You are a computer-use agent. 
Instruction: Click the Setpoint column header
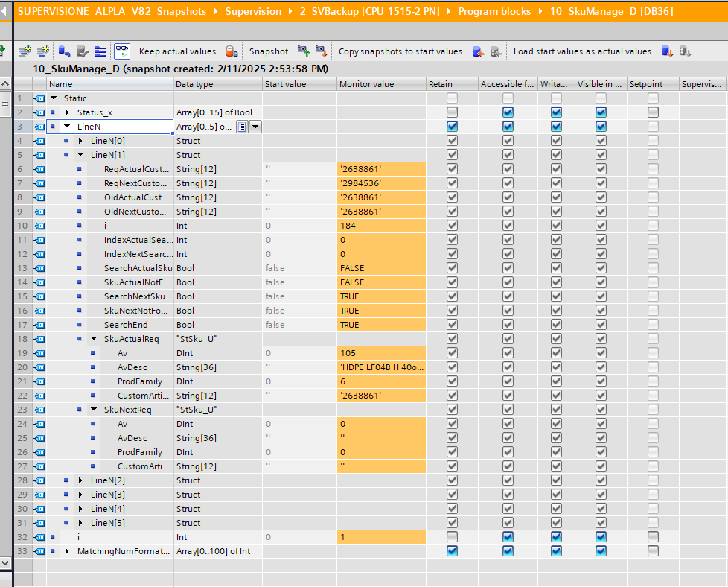click(653, 84)
